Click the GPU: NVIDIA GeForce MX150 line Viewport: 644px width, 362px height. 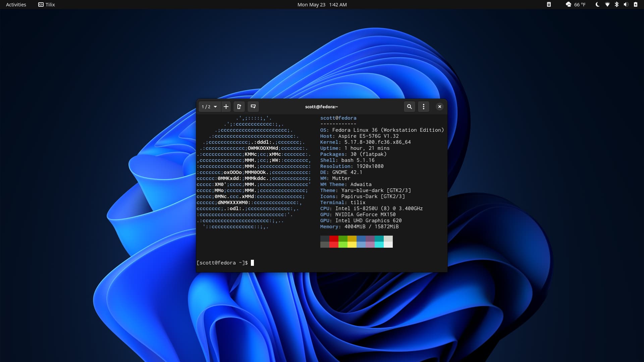[358, 215]
